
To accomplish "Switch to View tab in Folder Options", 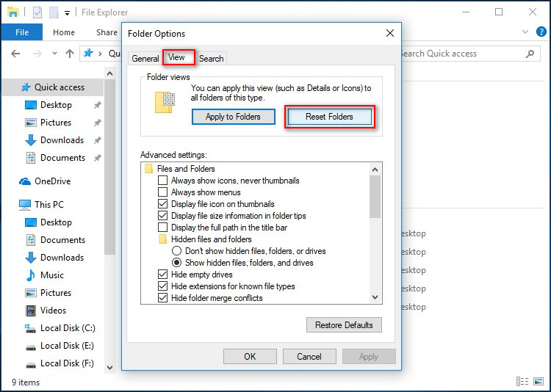I will point(177,57).
